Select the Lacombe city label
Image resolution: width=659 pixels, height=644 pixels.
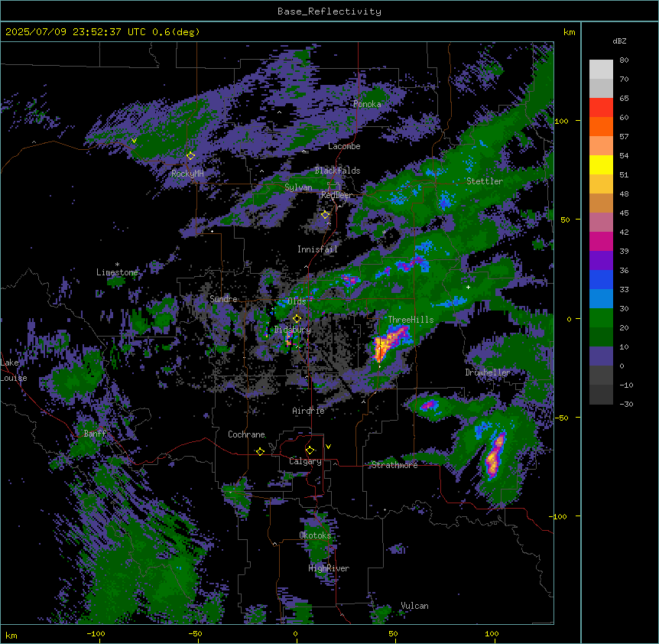pyautogui.click(x=344, y=146)
